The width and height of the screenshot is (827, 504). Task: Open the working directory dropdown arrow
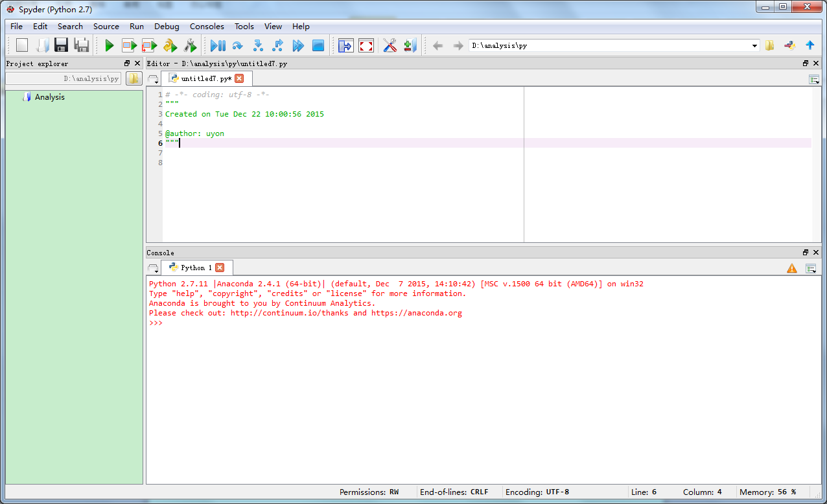click(x=754, y=46)
